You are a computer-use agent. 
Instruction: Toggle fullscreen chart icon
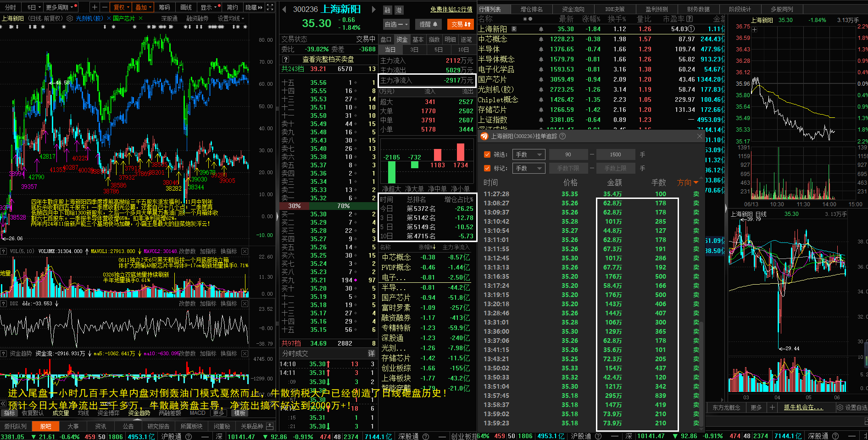[270, 7]
